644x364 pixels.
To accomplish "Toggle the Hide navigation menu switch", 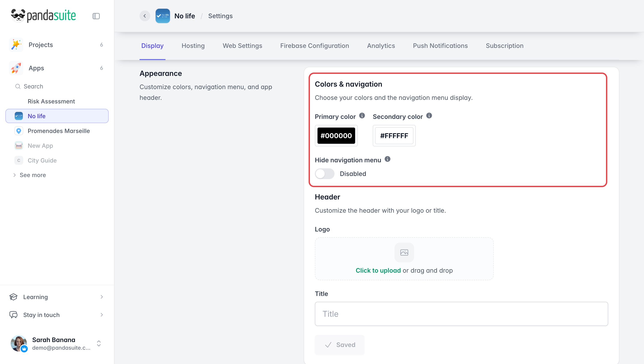I will coord(324,174).
